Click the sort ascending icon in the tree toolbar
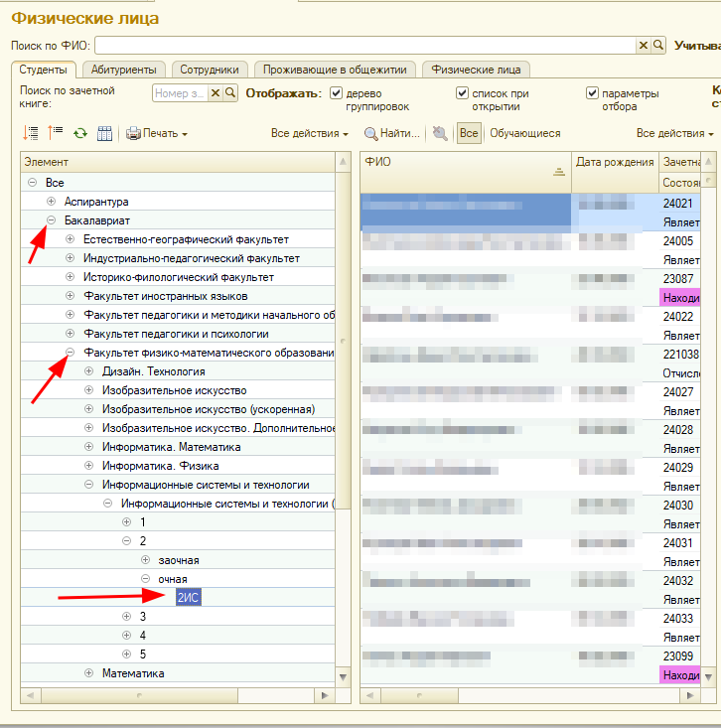 (x=30, y=133)
